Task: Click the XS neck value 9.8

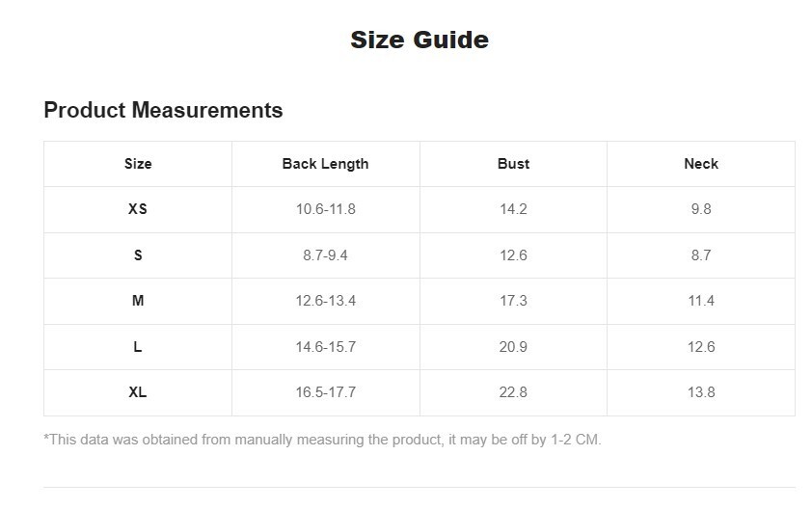Action: (x=701, y=209)
